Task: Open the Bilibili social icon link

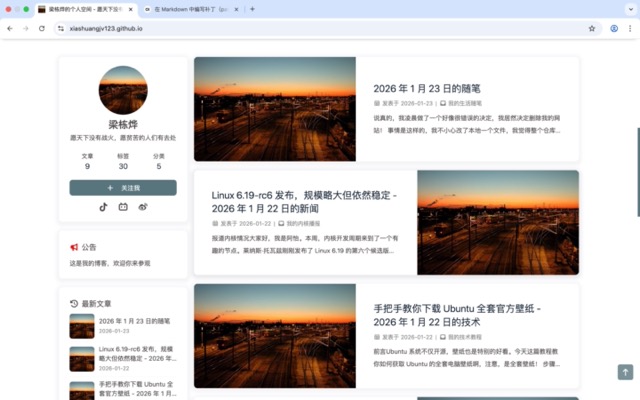Action: point(123,206)
